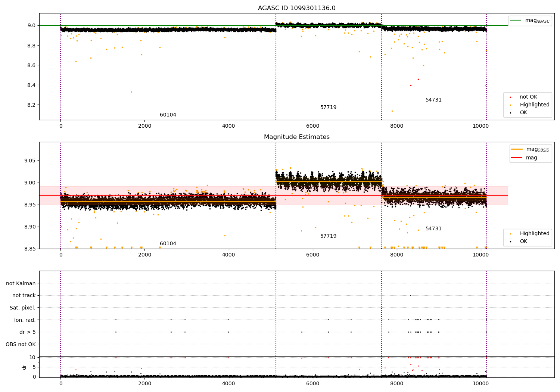Click the 10 tick on the dr axis
This screenshot has height=392, width=560.
pos(32,357)
